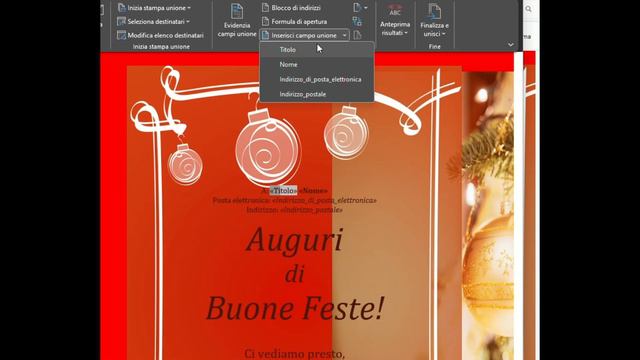Click the «Indirizzo_di_posta_elettronica» field in the document

(324, 200)
